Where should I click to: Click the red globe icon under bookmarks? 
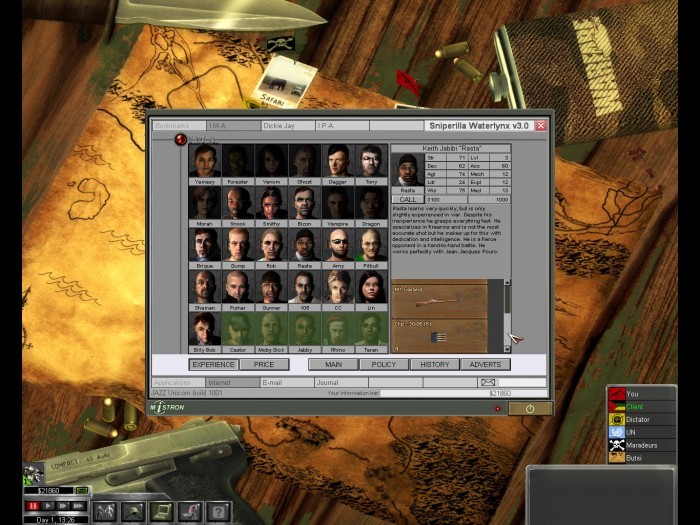[x=181, y=140]
